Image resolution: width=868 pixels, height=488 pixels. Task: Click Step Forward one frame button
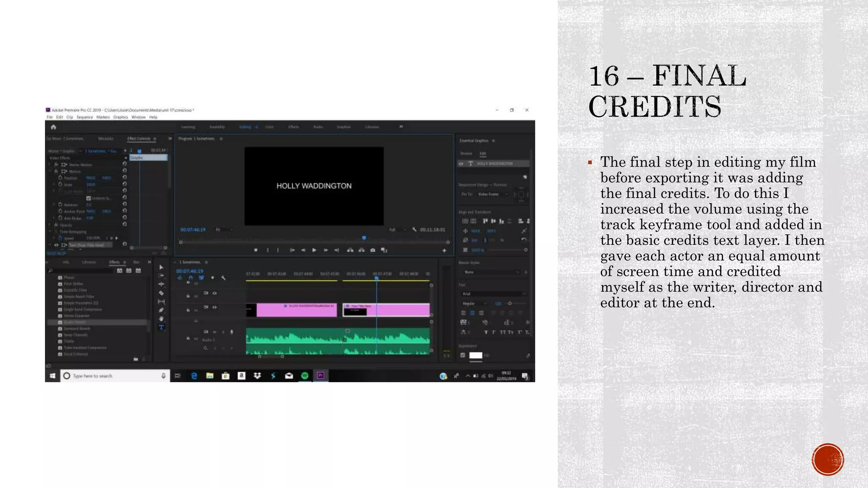(x=325, y=250)
